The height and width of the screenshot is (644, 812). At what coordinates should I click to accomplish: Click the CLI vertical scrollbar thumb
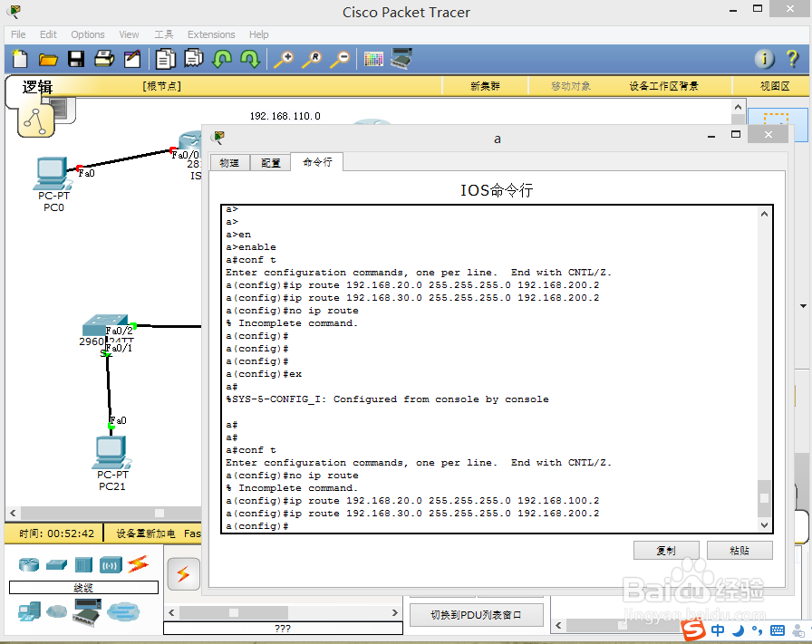pos(764,497)
